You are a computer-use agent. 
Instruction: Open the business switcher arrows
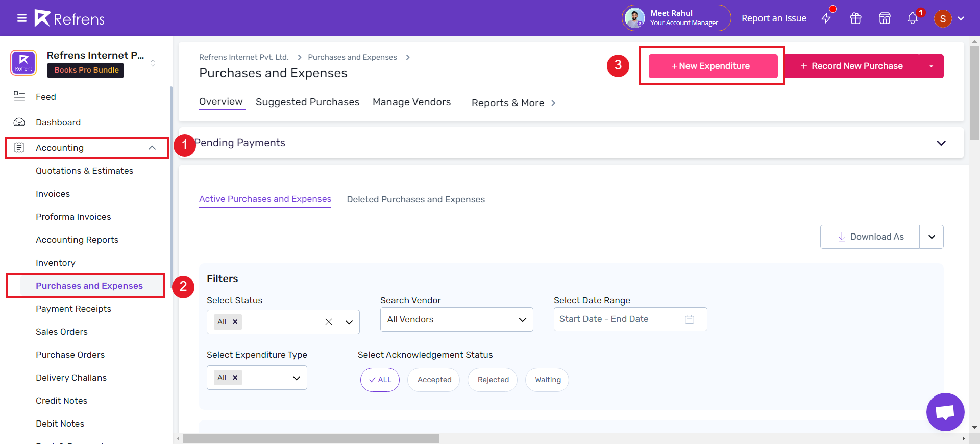[153, 64]
